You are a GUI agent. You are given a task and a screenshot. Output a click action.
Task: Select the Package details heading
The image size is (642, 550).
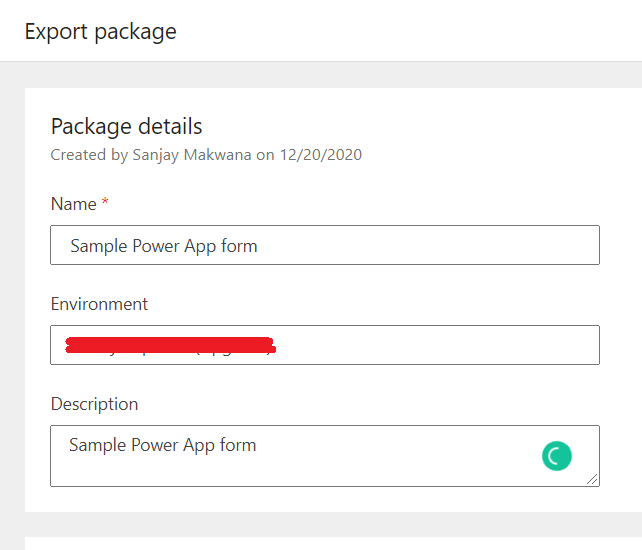(x=126, y=127)
